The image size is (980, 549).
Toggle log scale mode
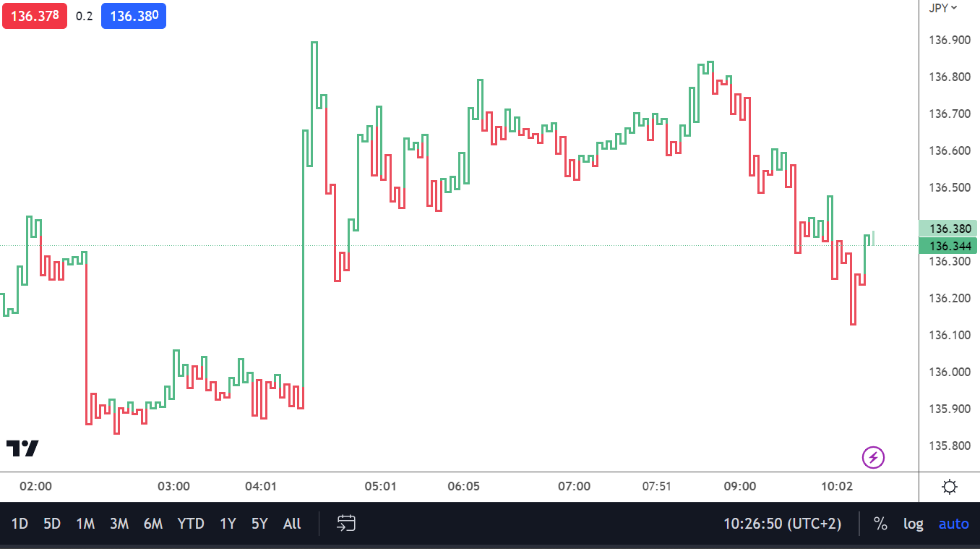(914, 524)
